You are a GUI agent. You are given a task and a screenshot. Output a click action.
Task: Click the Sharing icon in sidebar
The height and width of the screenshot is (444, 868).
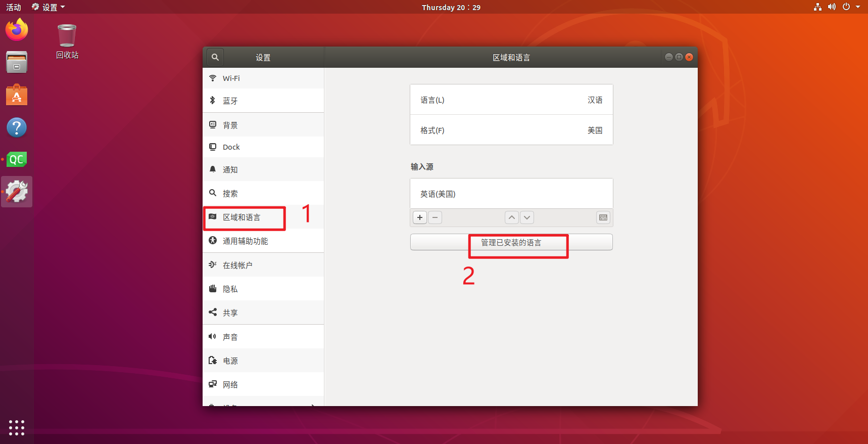coord(213,312)
